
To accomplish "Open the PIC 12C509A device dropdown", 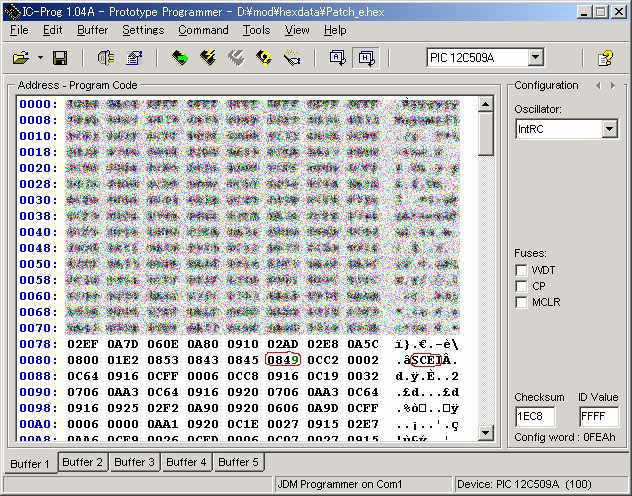I will pos(536,58).
